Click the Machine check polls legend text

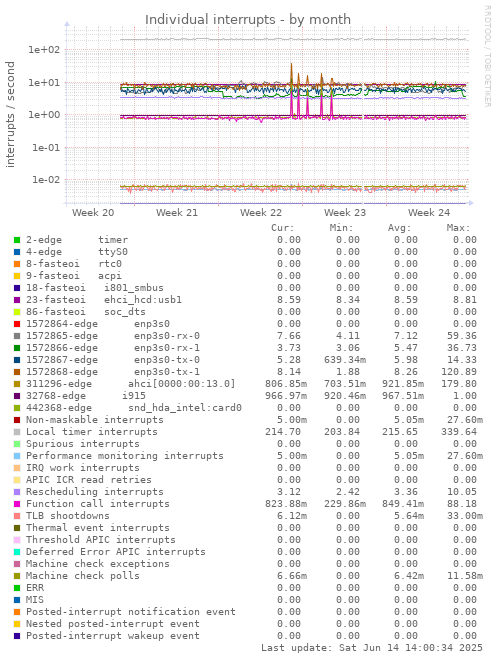click(x=82, y=576)
